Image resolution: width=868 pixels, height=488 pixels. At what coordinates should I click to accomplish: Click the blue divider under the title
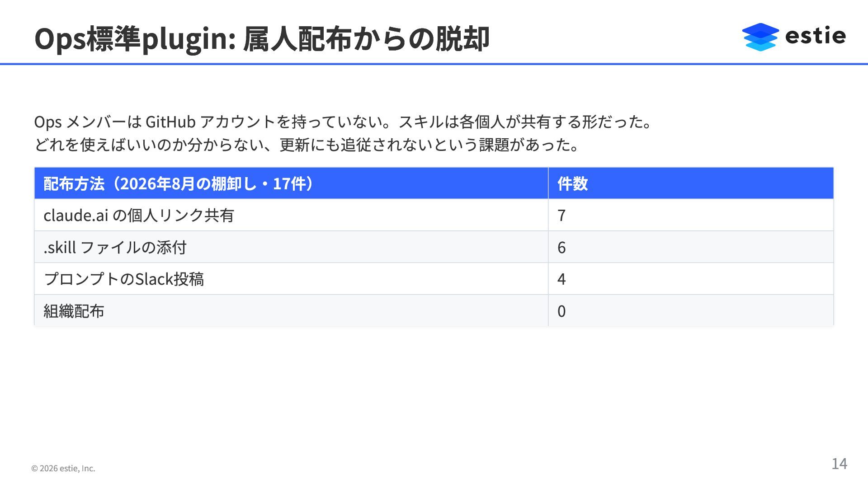pos(434,64)
